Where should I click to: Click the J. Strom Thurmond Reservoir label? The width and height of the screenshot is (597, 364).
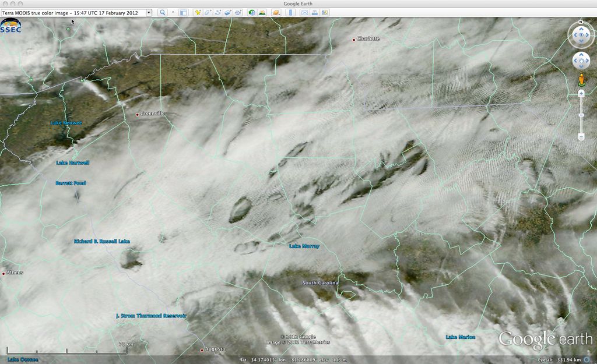pos(151,316)
